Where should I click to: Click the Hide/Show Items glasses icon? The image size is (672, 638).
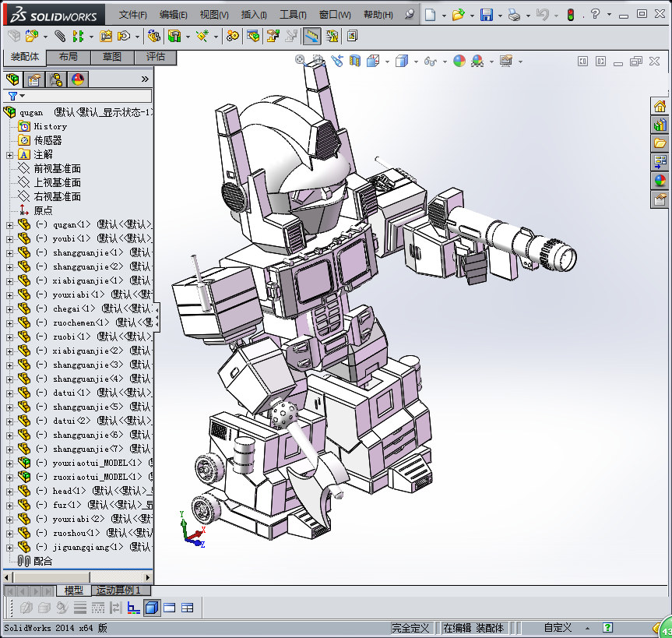[431, 62]
